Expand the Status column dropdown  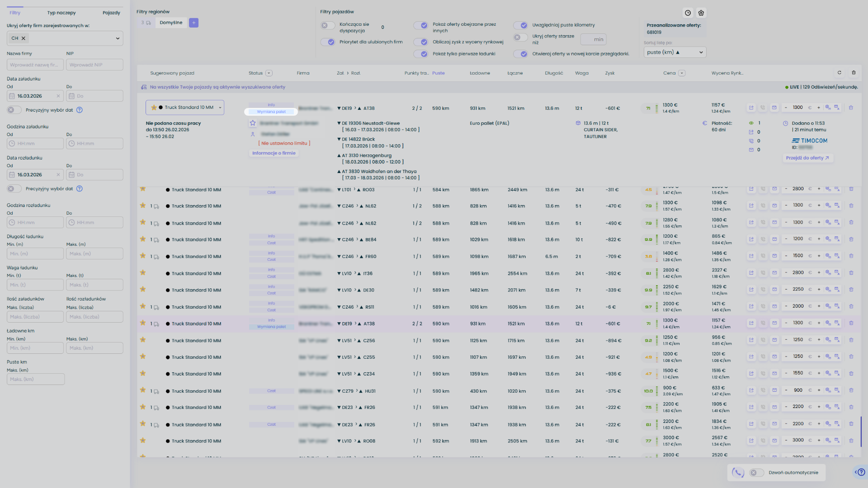point(269,73)
